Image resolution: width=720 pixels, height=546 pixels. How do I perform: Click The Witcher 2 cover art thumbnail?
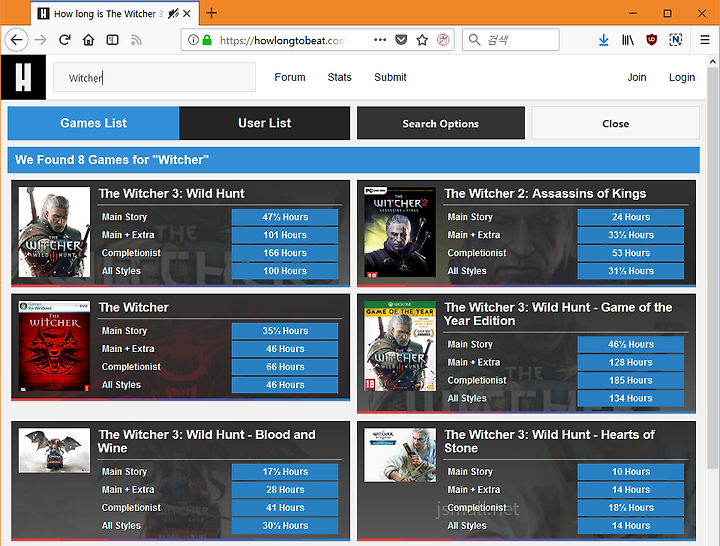pos(400,232)
